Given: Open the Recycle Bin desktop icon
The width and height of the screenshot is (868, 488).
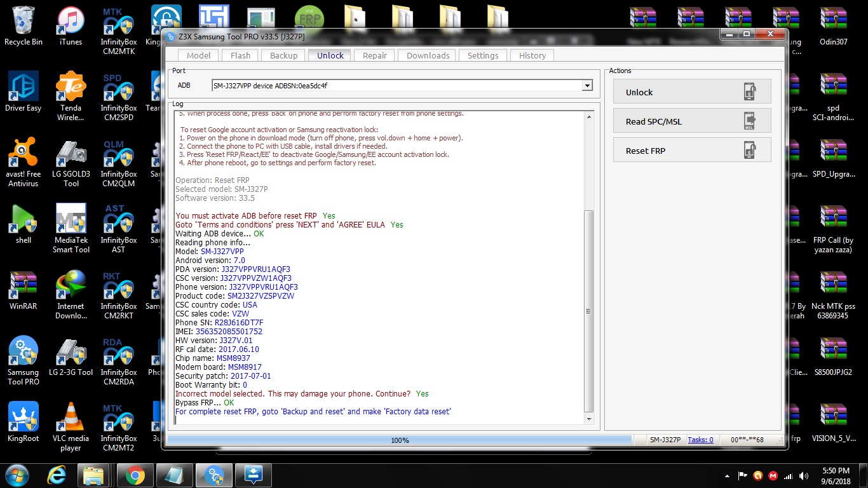Looking at the screenshot, I should click(24, 27).
